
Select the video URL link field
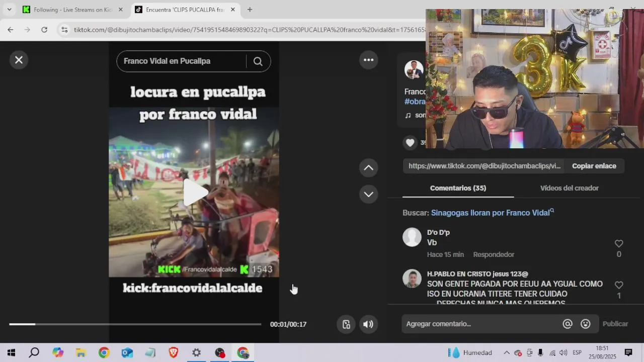[x=484, y=166]
